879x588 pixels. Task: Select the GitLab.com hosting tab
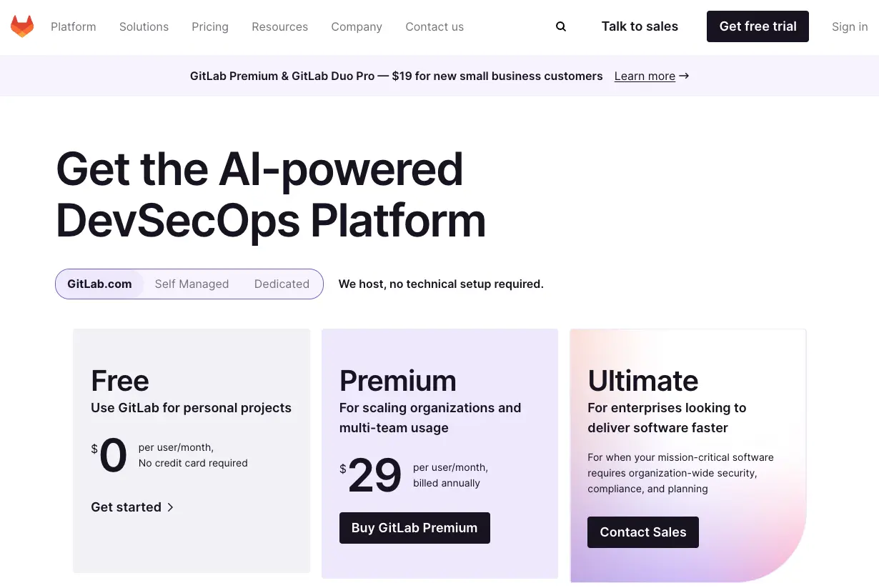click(99, 284)
